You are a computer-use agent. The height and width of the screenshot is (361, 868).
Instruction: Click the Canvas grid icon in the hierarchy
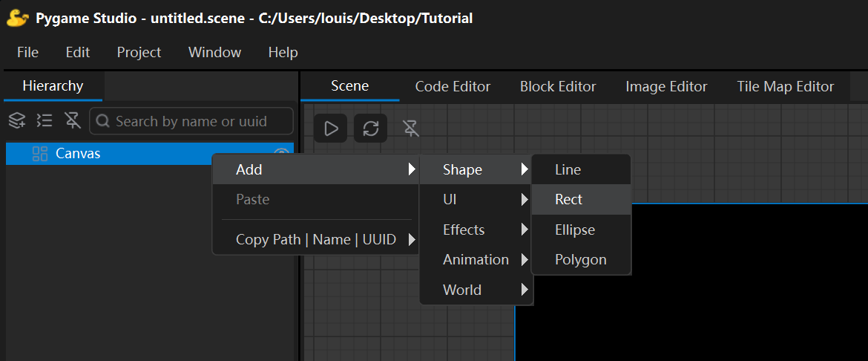click(x=40, y=154)
